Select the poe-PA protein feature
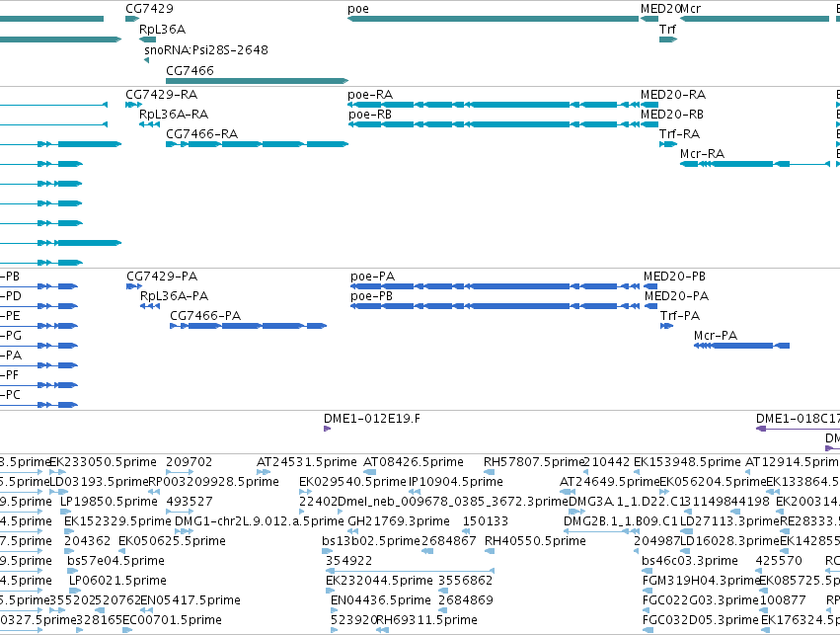Viewport: 840px width, 635px height. pos(495,286)
